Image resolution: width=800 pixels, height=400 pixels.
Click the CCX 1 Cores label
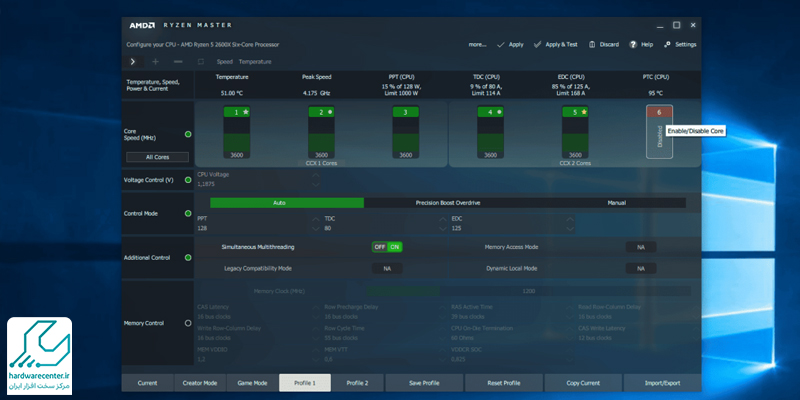(x=321, y=163)
